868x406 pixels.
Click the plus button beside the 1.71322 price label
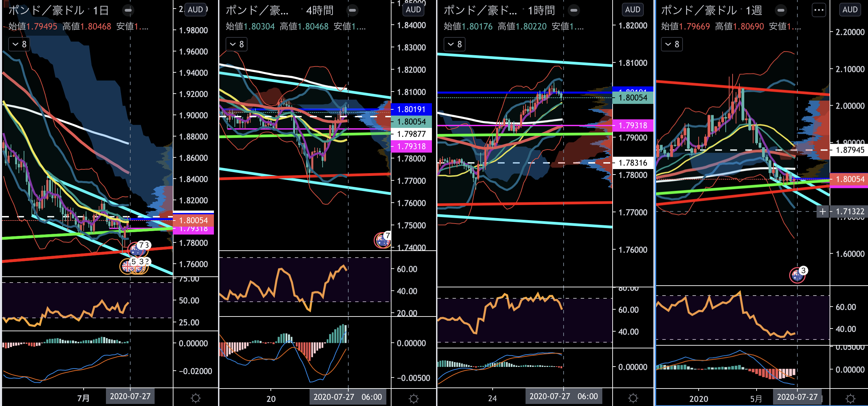[823, 212]
